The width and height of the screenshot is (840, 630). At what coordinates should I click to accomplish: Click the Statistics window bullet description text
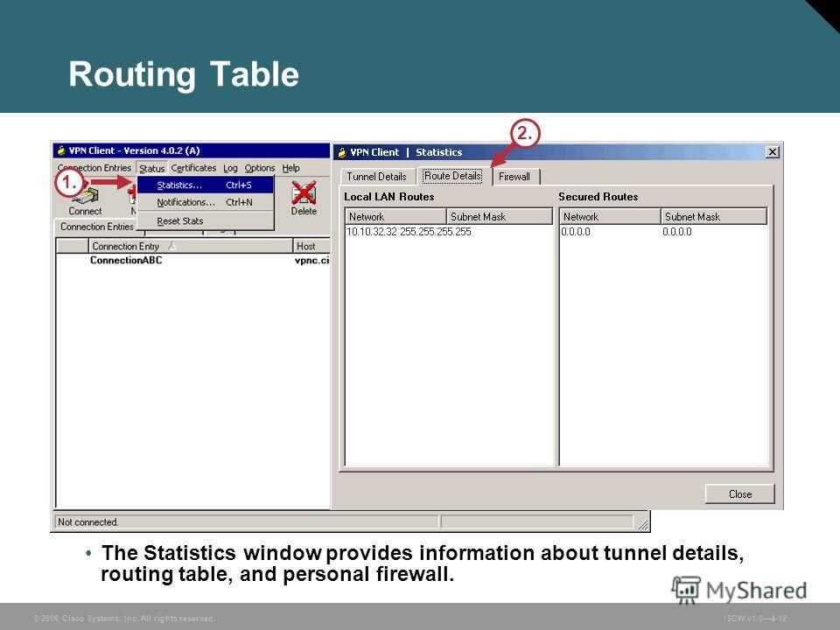click(x=423, y=563)
